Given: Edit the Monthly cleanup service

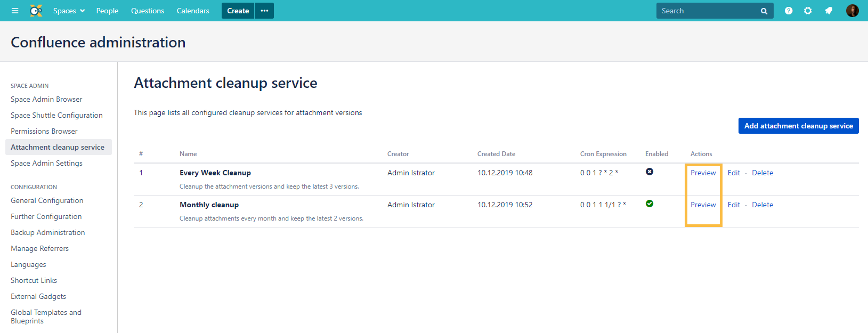Looking at the screenshot, I should [x=734, y=205].
